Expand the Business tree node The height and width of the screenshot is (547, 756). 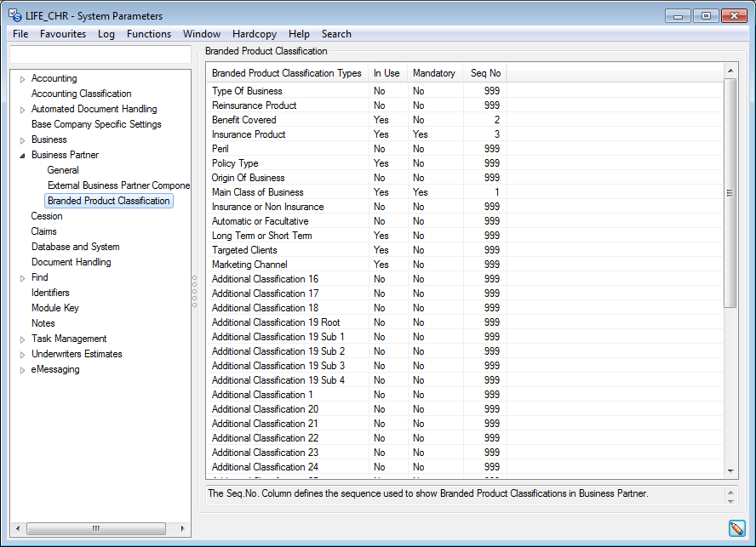tap(22, 140)
